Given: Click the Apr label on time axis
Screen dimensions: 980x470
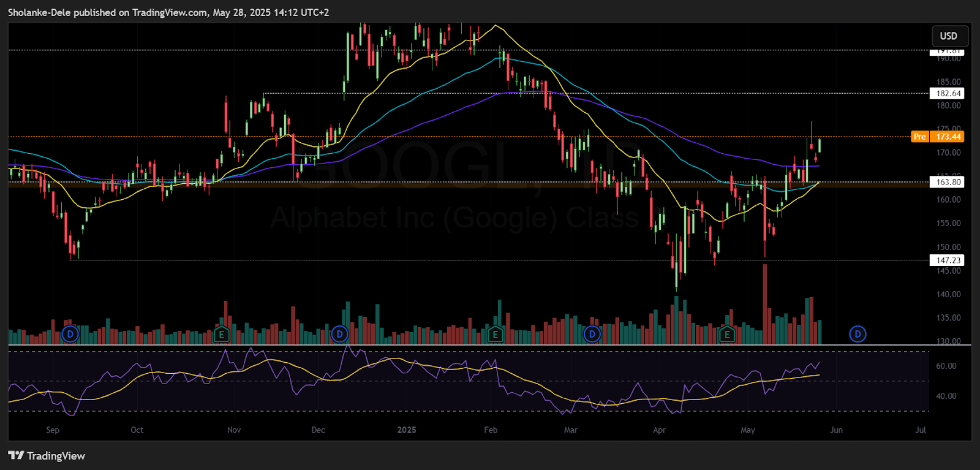Looking at the screenshot, I should tap(659, 430).
